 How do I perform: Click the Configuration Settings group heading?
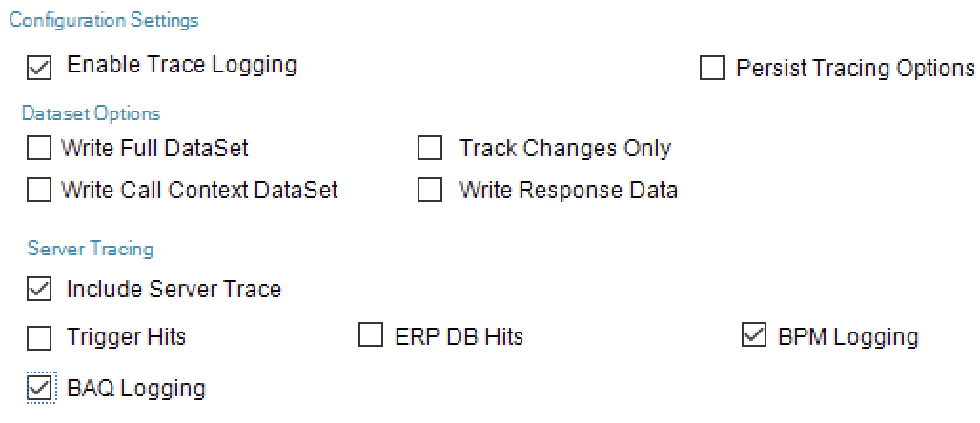pos(104,20)
